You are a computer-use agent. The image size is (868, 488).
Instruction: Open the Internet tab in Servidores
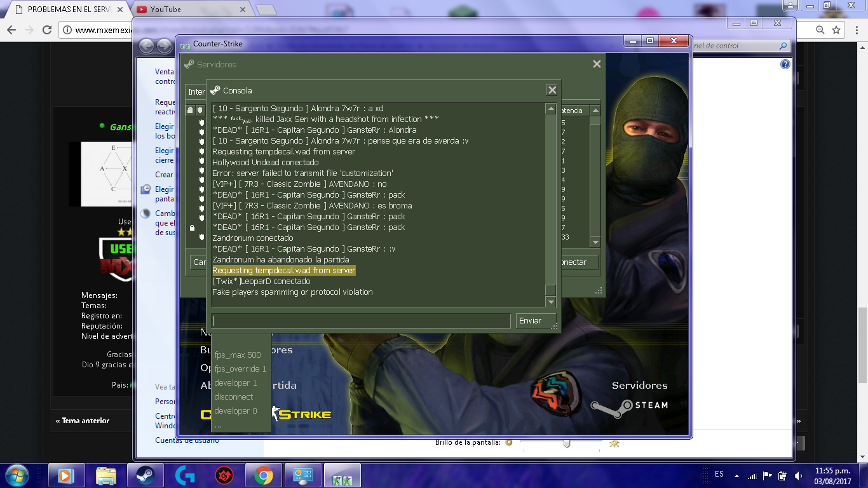196,91
